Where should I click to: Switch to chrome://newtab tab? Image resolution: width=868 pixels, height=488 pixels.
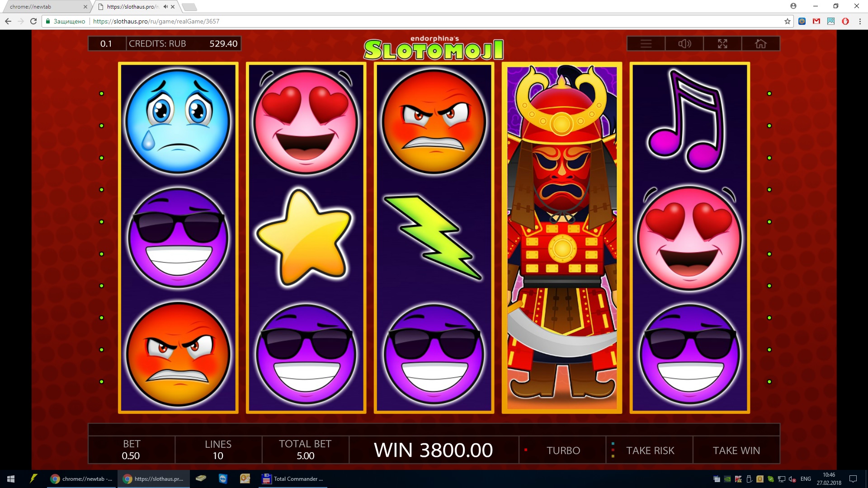click(x=45, y=7)
